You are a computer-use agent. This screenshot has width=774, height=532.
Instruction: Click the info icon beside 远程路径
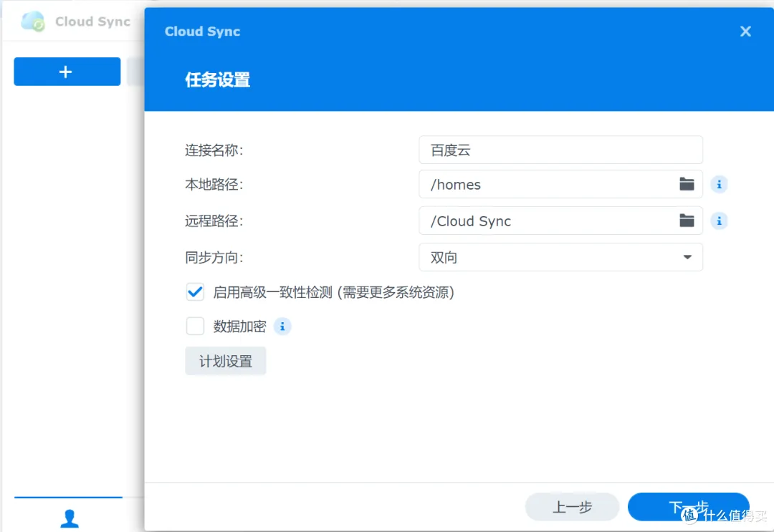point(719,221)
